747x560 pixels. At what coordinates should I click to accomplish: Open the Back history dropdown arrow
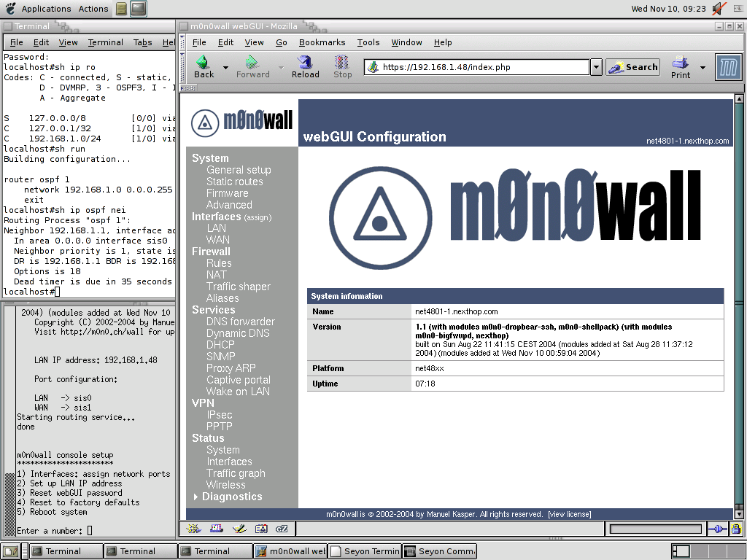[x=225, y=68]
